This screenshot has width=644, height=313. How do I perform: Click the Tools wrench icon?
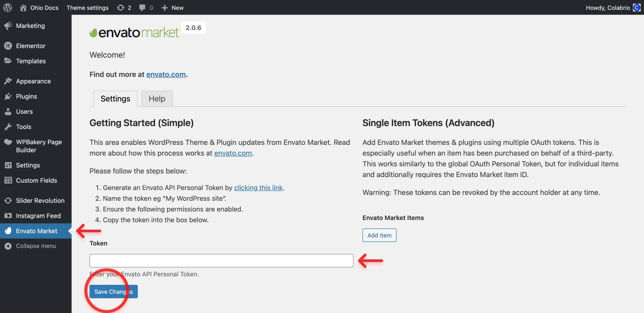[x=8, y=127]
